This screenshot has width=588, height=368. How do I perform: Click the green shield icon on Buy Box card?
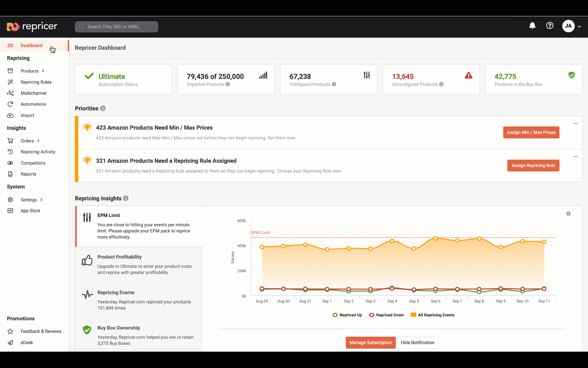tap(572, 75)
